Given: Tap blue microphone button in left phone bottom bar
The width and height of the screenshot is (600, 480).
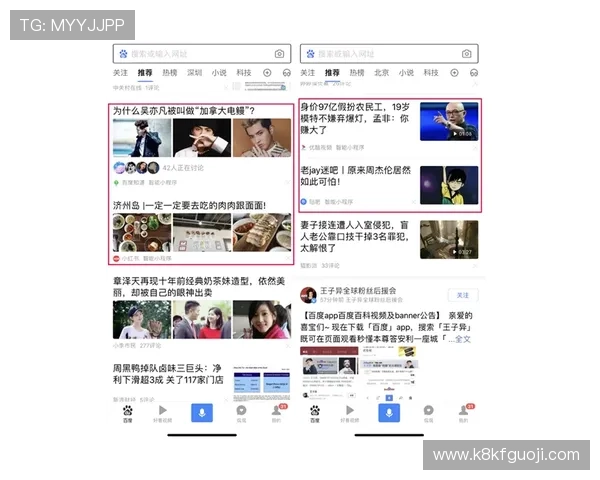Looking at the screenshot, I should 202,413.
